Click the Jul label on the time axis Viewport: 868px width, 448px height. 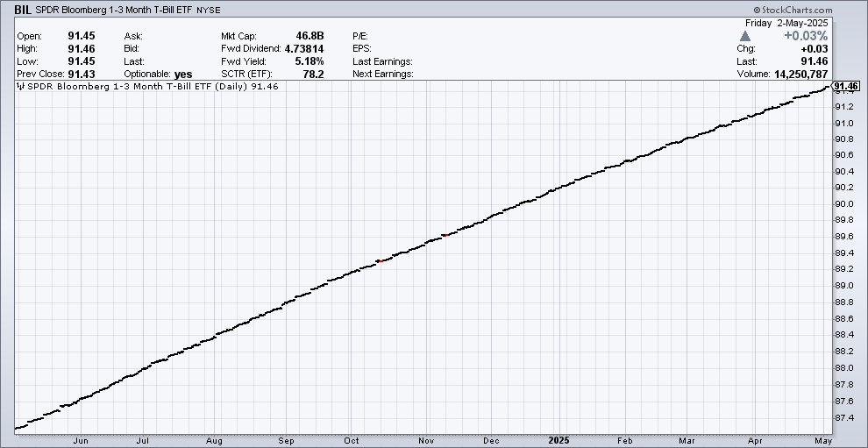tap(143, 441)
